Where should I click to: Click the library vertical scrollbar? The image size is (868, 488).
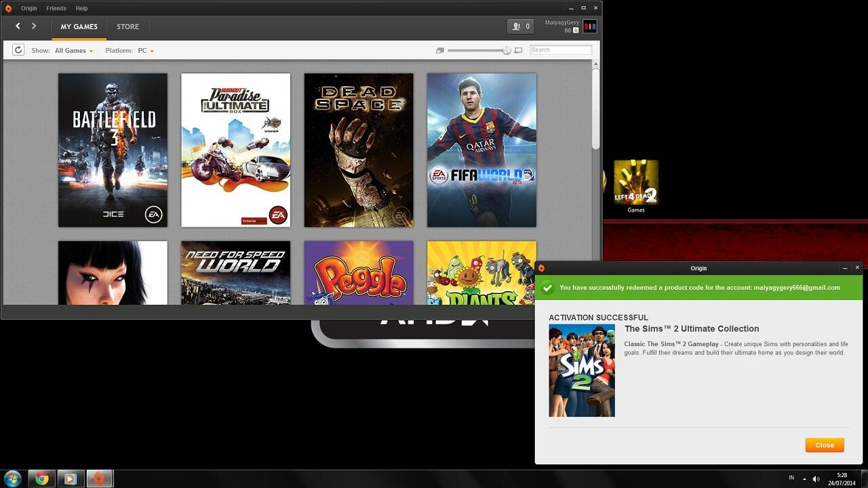[596, 109]
